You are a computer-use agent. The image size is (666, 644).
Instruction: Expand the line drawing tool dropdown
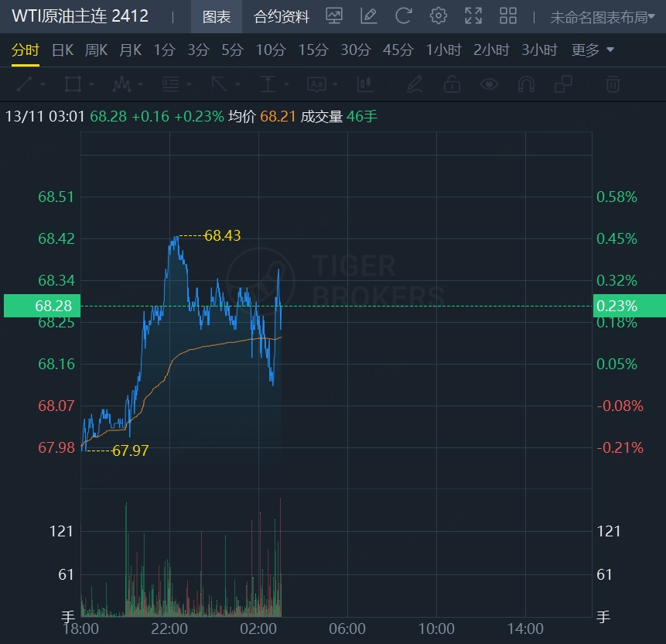pos(43,84)
